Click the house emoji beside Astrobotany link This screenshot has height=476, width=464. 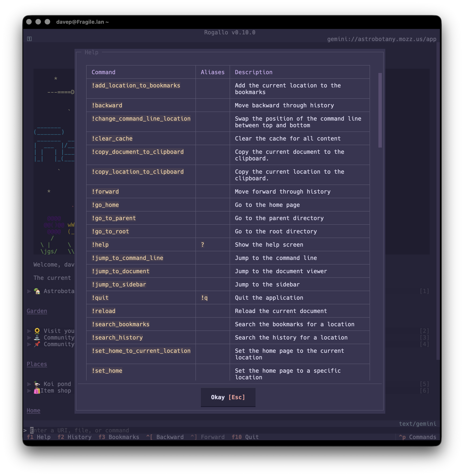point(37,291)
